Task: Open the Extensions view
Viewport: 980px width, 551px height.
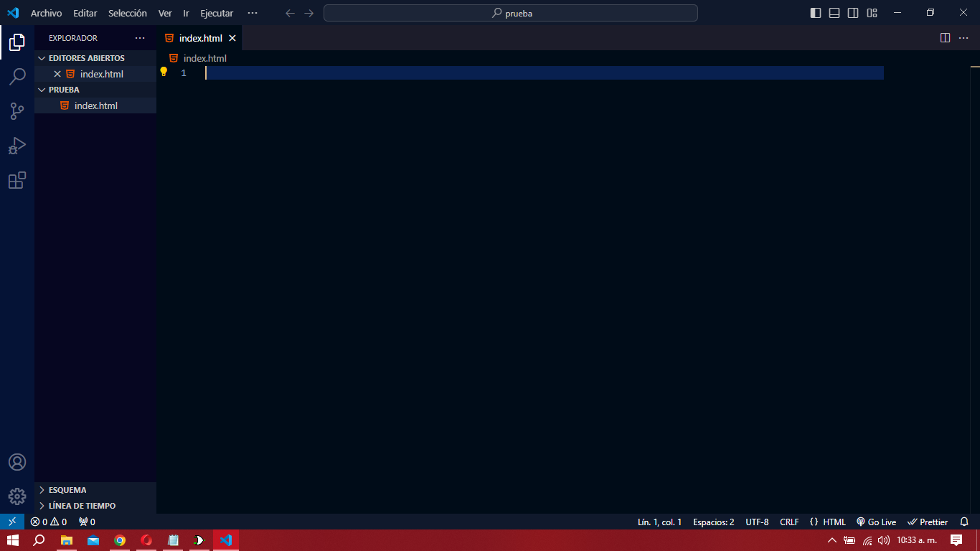Action: pyautogui.click(x=17, y=180)
